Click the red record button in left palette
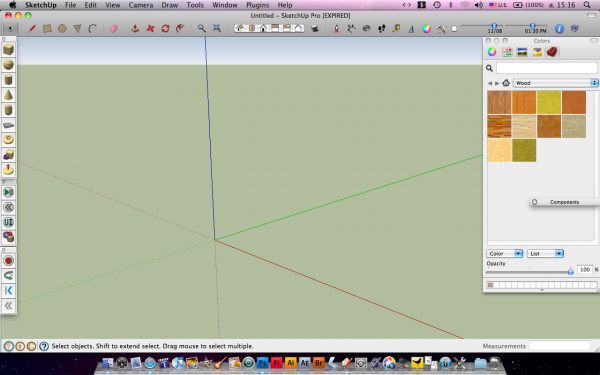 [x=8, y=261]
